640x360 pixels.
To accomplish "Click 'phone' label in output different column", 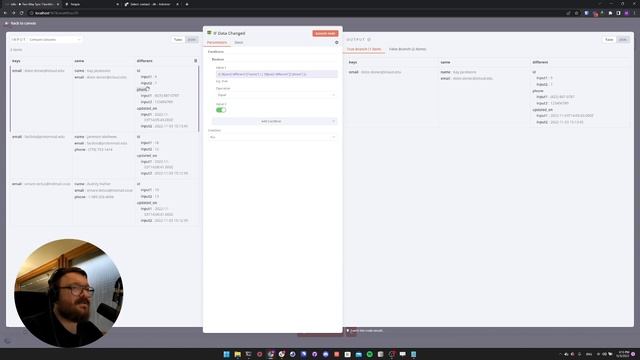I will [538, 91].
